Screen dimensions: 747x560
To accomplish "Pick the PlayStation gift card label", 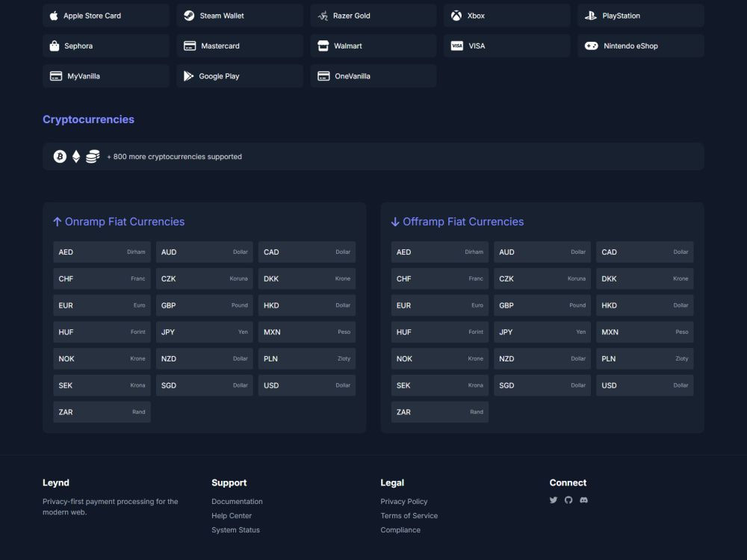I will pyautogui.click(x=622, y=16).
